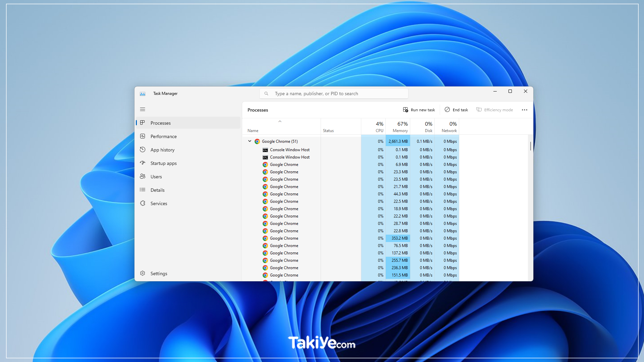Click the Details list icon
This screenshot has width=644, height=362.
pyautogui.click(x=143, y=190)
